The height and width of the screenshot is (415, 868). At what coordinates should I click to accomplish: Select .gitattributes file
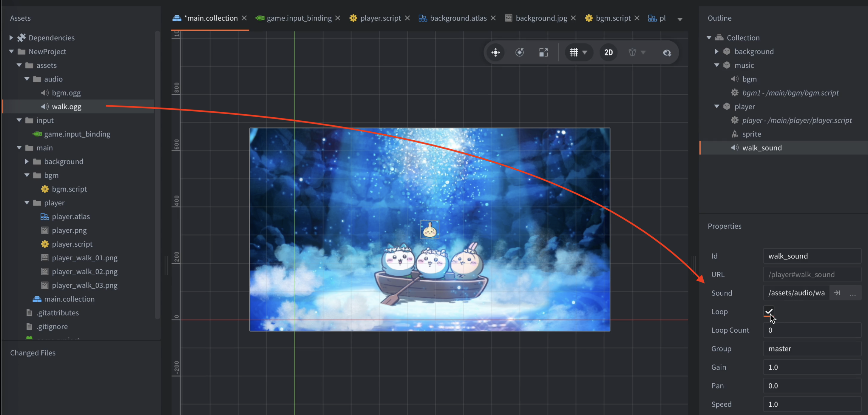(x=78, y=313)
